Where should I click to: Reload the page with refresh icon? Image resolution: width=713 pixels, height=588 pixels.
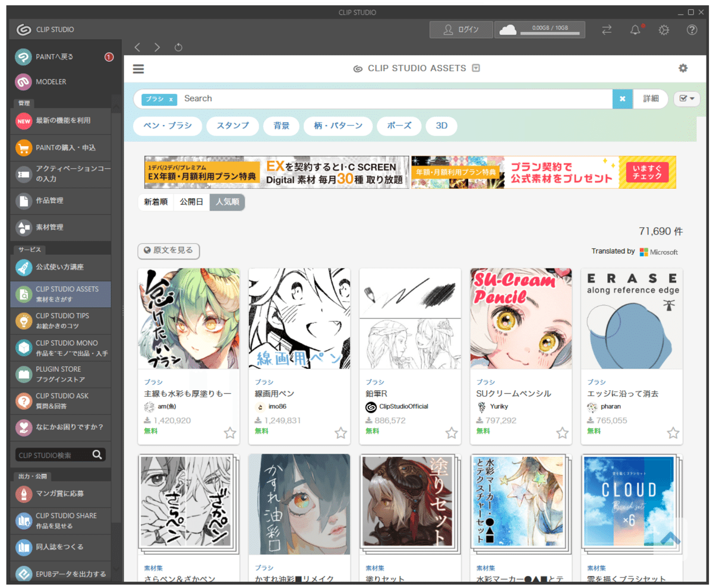click(x=178, y=47)
